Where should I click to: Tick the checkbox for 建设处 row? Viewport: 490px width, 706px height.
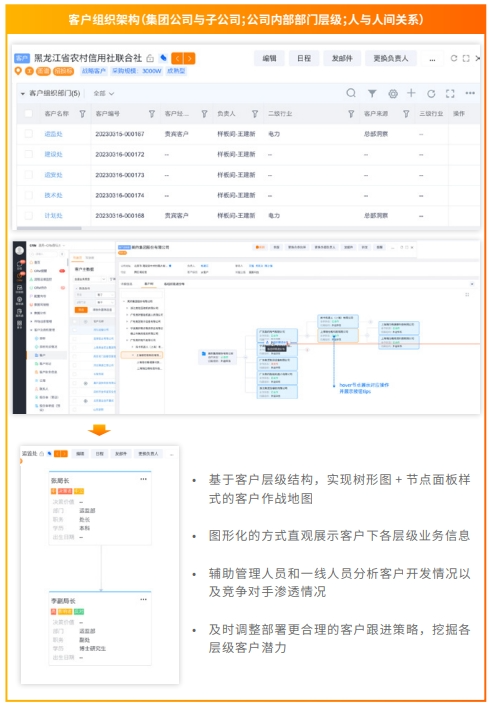[28, 154]
